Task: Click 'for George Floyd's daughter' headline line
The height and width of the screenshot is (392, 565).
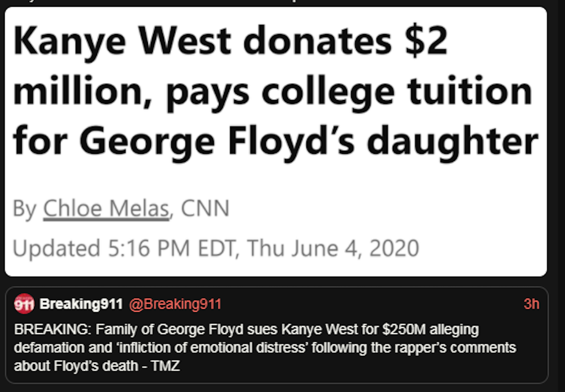Action: point(275,141)
